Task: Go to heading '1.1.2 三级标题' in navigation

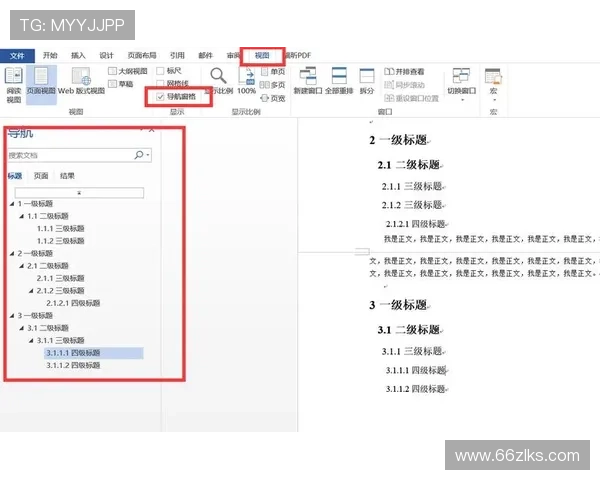Action: click(x=60, y=241)
